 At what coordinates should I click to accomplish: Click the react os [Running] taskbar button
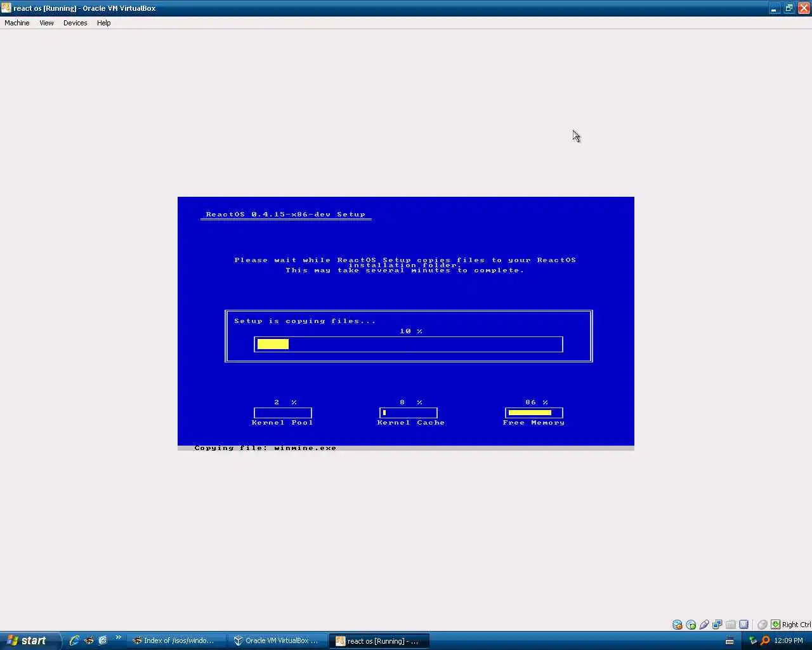tap(380, 640)
